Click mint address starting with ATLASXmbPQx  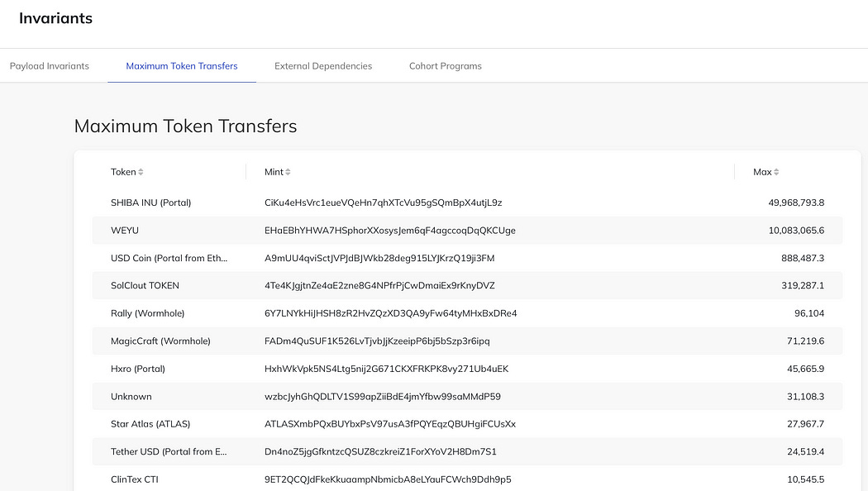coord(390,424)
